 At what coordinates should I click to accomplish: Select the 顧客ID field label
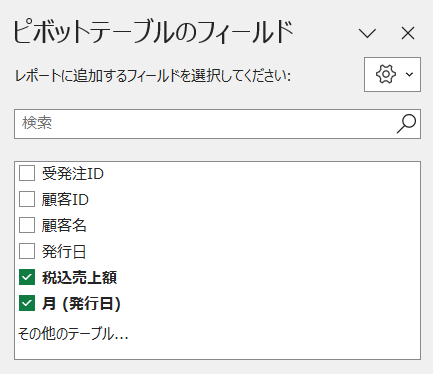[65, 200]
